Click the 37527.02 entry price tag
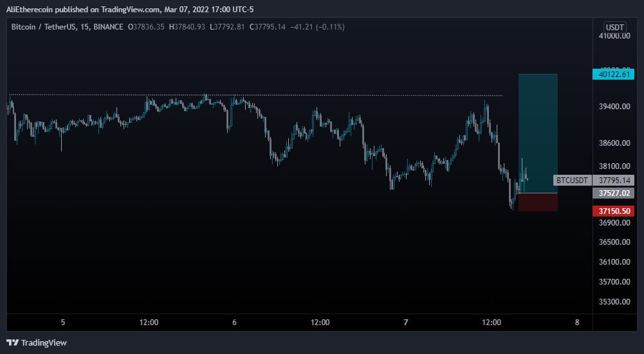Screen dimensions: 644x354 click(614, 193)
